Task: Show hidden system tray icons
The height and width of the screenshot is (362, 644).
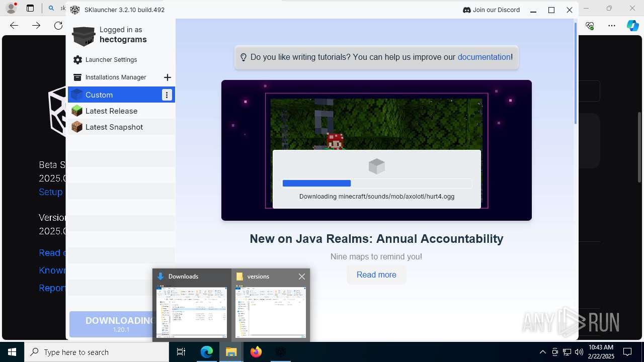Action: (x=543, y=352)
